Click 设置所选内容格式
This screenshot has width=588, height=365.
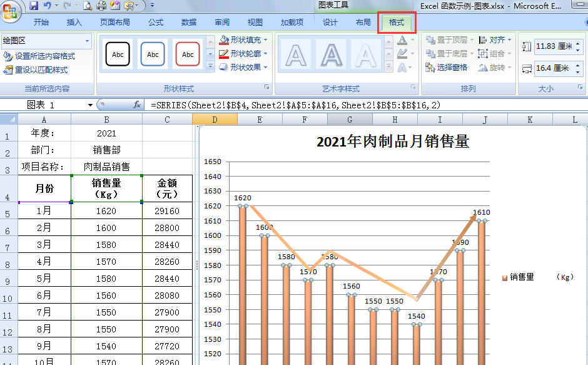39,56
